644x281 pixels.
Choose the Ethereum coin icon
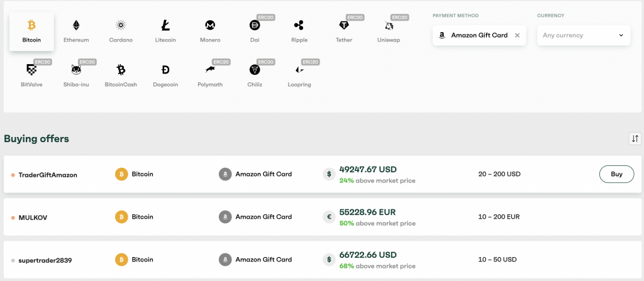point(76,26)
